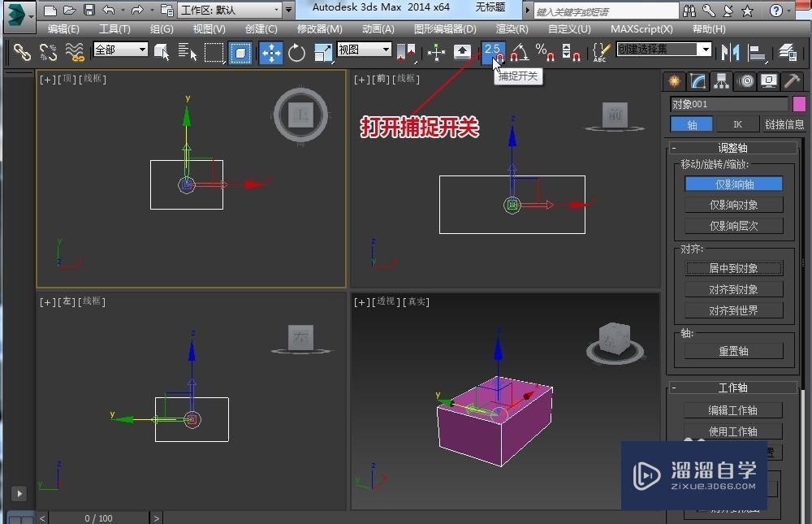Image resolution: width=812 pixels, height=524 pixels.
Task: Switch to the Create panel star icon
Action: (x=674, y=80)
